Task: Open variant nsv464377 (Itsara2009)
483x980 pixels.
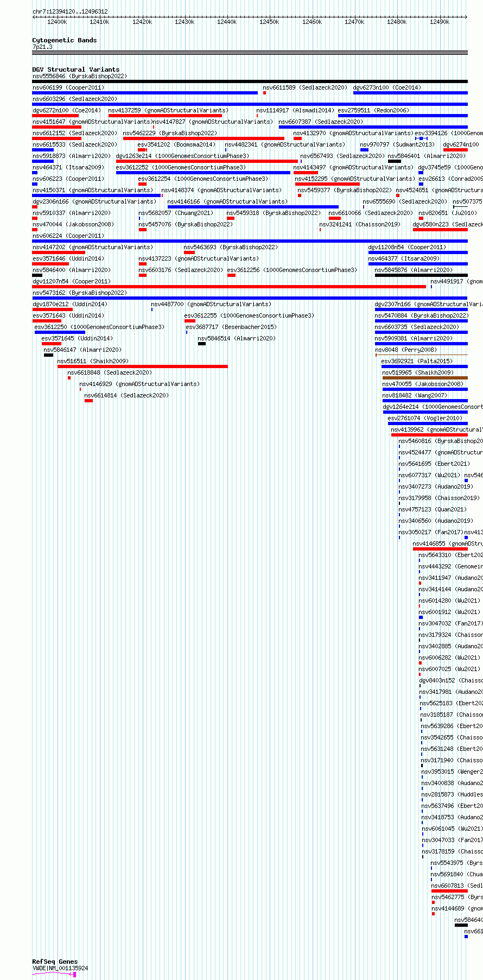Action: click(404, 258)
